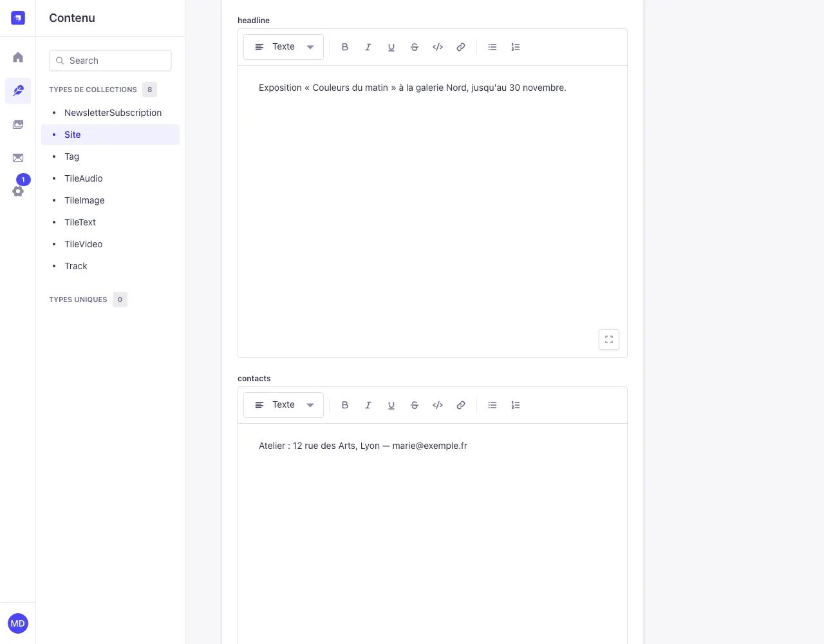Add bulleted list in contacts editor
This screenshot has height=644, width=824.
pyautogui.click(x=492, y=405)
